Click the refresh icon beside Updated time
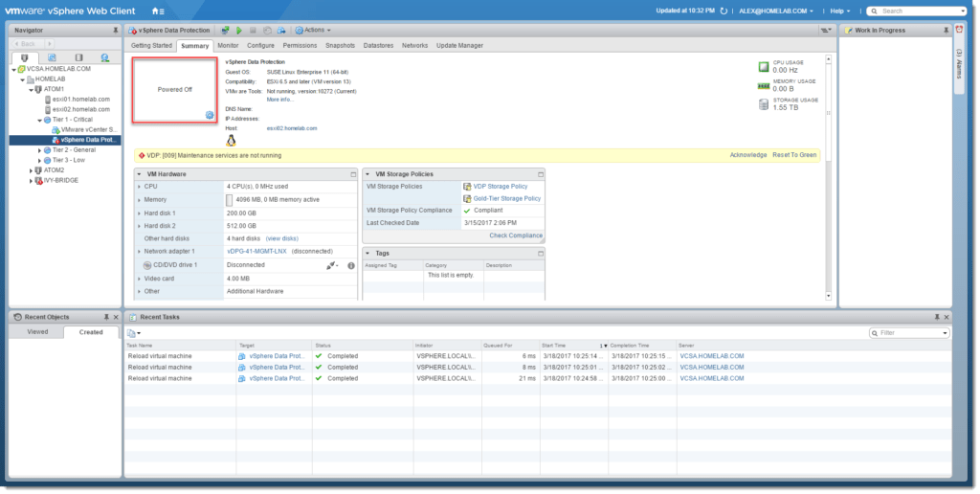 click(x=724, y=11)
